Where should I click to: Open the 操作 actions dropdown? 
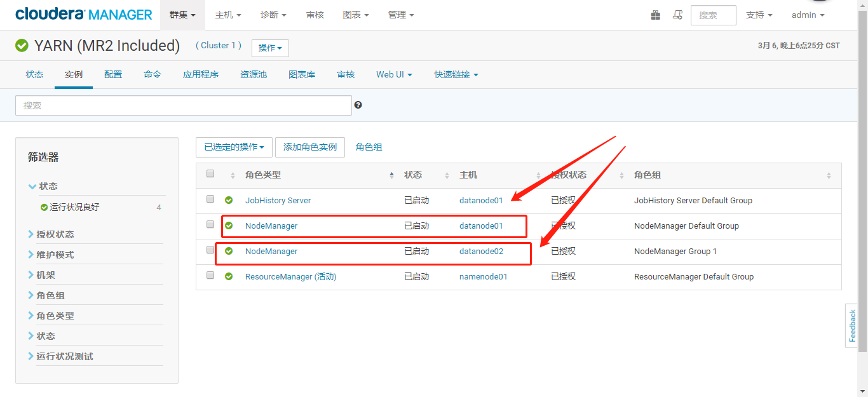[x=270, y=48]
